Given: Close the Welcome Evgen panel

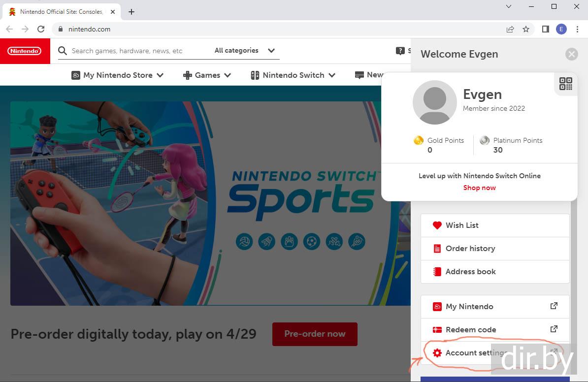Looking at the screenshot, I should click(x=571, y=54).
